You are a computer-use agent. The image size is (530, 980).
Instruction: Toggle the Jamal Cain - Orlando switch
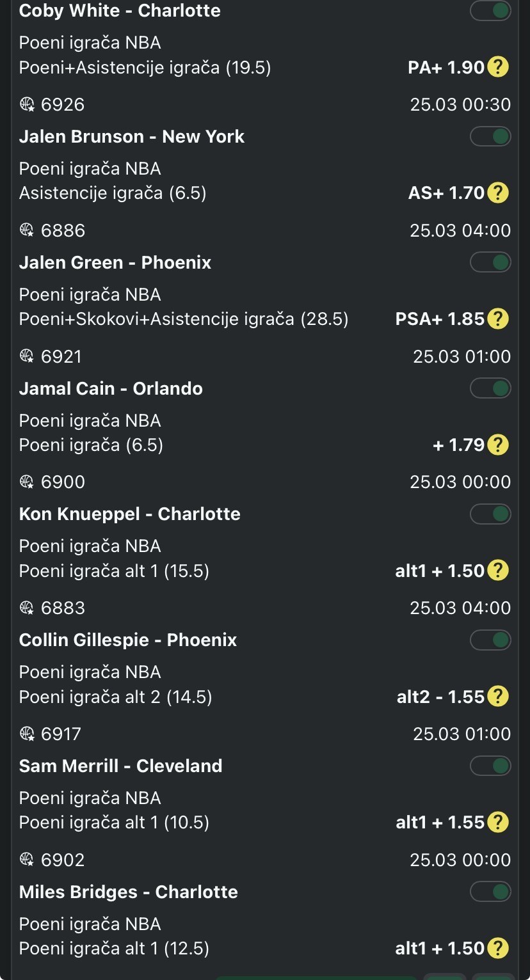pos(490,388)
